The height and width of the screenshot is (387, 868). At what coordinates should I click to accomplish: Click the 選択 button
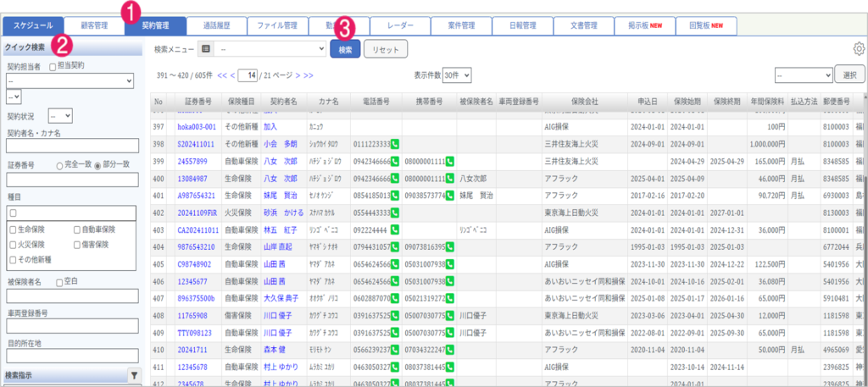coord(849,75)
